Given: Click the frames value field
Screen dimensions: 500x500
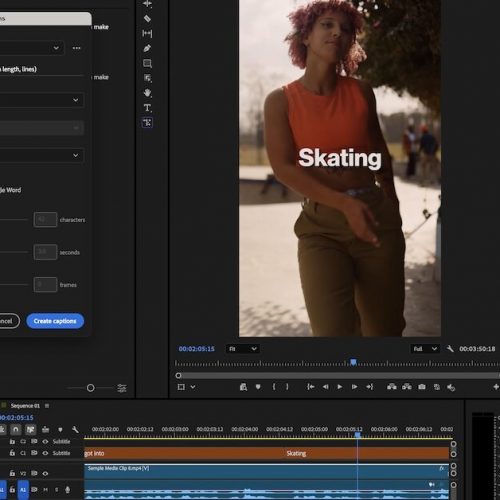Looking at the screenshot, I should tap(45, 285).
